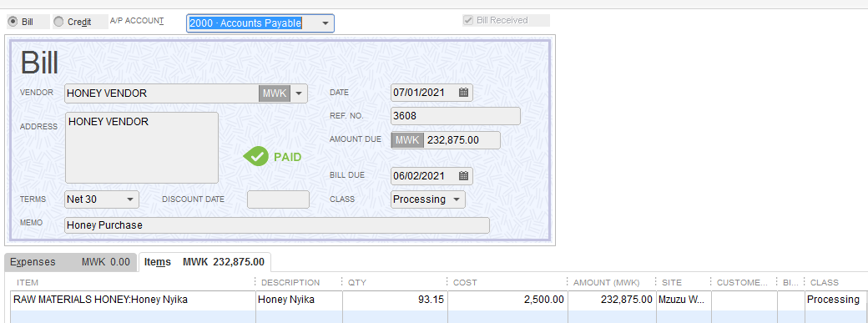Open the BILL DUE calendar picker icon
The height and width of the screenshot is (323, 868).
point(464,176)
